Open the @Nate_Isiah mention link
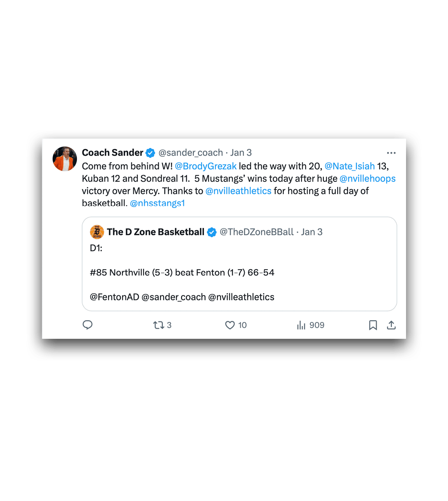448x501 pixels. pyautogui.click(x=350, y=166)
